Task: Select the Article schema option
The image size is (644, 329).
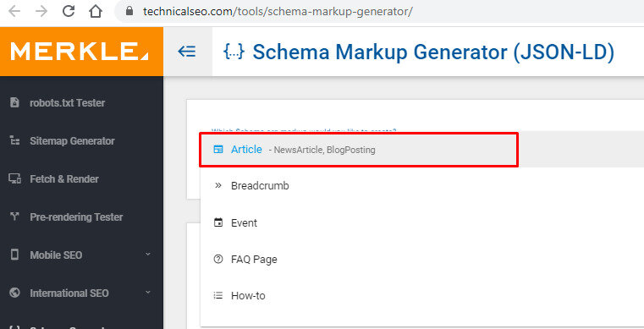Action: (x=359, y=150)
